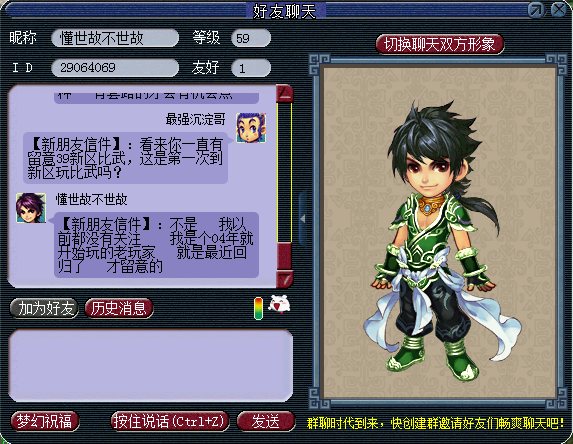Click 按住说话 (Ctrl+Z) voice button
The image size is (573, 444).
point(170,421)
